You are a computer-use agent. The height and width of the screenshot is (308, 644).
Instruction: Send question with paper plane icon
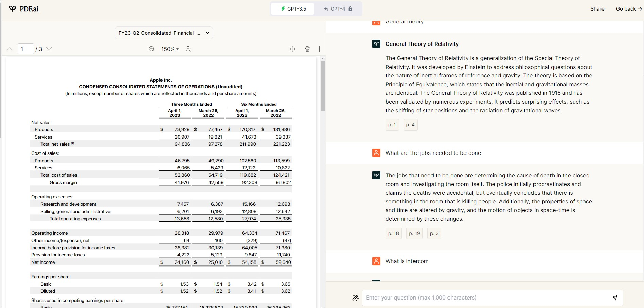[615, 298]
